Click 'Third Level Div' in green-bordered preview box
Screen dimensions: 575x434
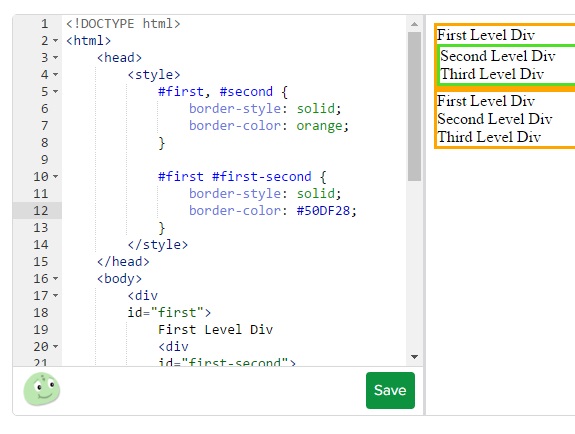[492, 74]
